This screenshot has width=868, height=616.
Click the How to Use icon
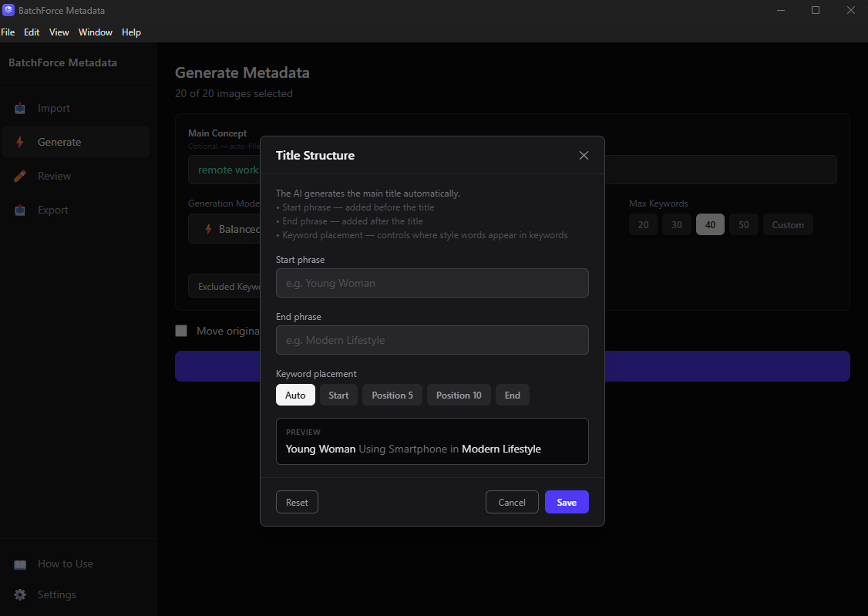[x=19, y=564]
